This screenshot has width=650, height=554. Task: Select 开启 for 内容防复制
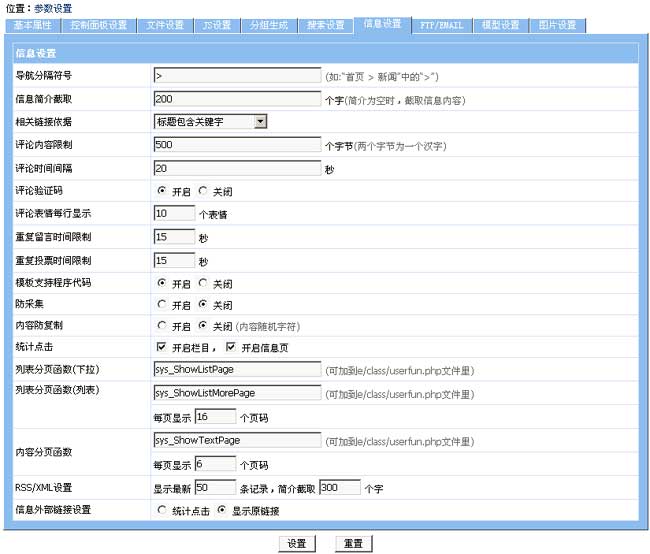point(162,326)
